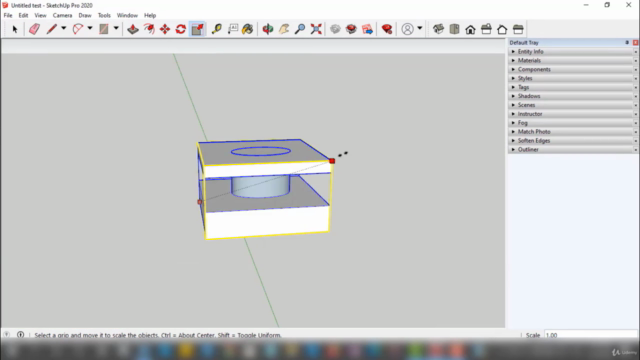Expand the Instructor panel

coord(573,114)
